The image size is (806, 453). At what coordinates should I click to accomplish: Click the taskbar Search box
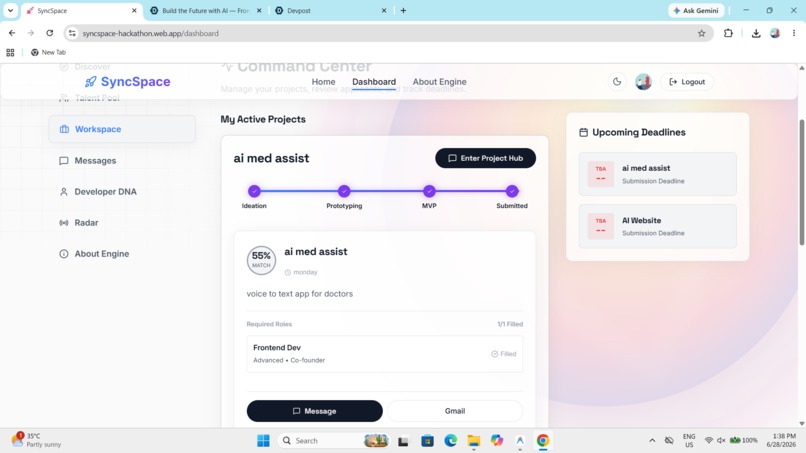click(x=334, y=441)
